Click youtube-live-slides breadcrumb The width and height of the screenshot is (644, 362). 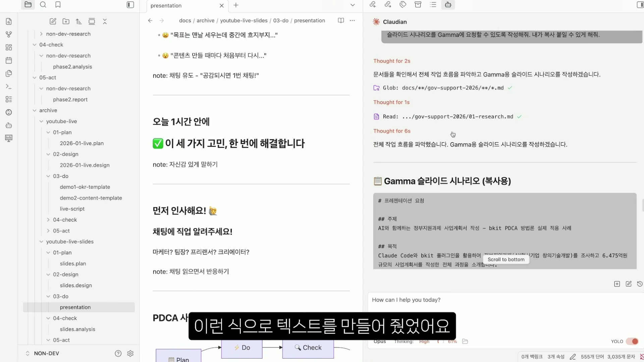coord(244,20)
